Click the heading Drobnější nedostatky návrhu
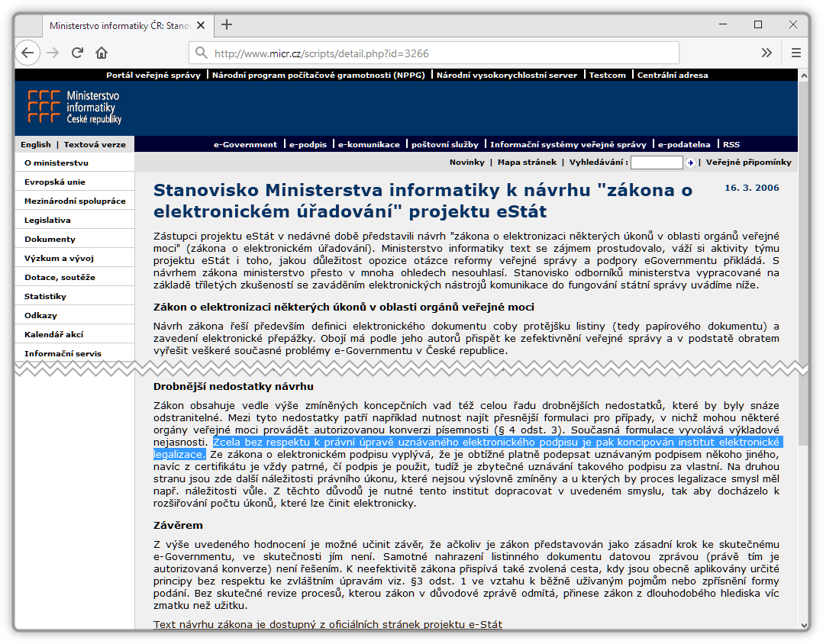Image resolution: width=823 pixels, height=644 pixels. 233,387
